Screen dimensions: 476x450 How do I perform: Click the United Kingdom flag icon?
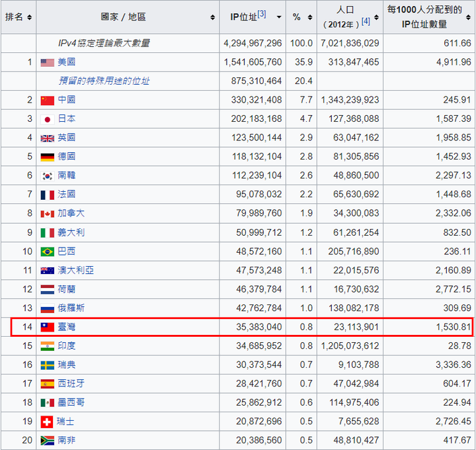(48, 138)
